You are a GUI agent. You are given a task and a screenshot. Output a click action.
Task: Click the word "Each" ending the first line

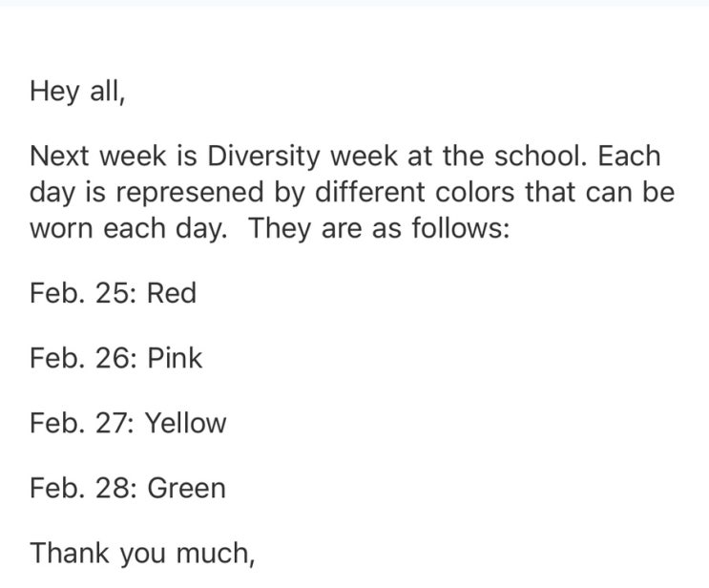(x=629, y=156)
